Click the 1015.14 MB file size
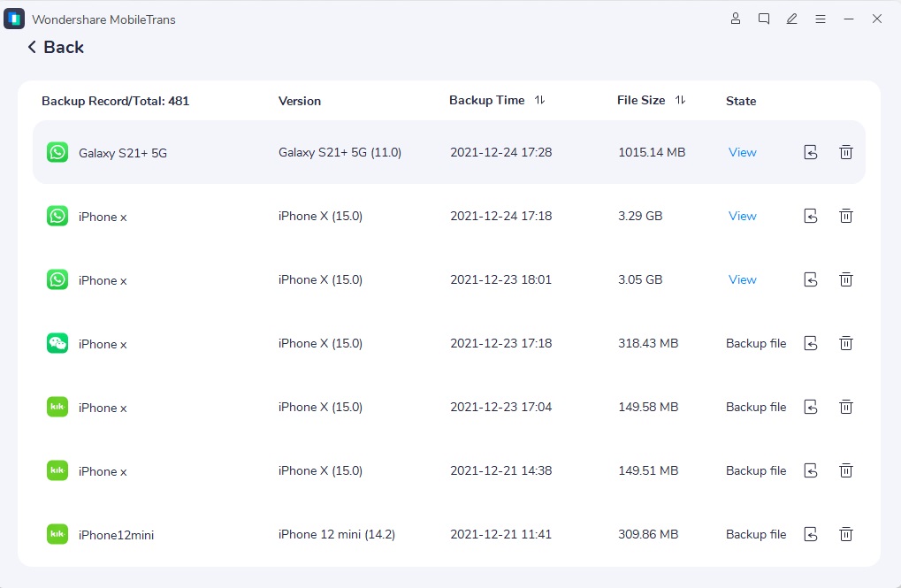901x588 pixels. 652,152
